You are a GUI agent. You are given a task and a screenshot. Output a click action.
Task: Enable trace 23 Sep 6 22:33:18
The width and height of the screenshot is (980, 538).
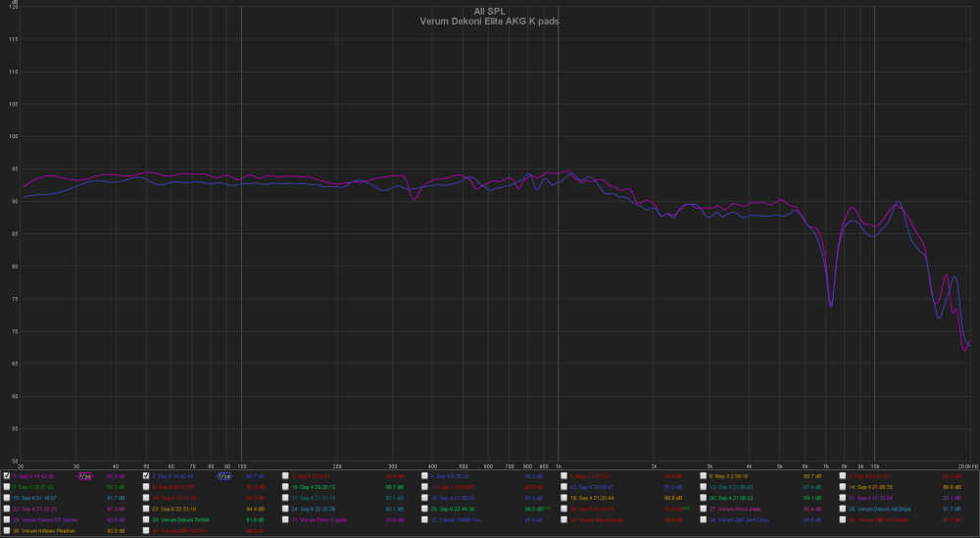pyautogui.click(x=147, y=509)
